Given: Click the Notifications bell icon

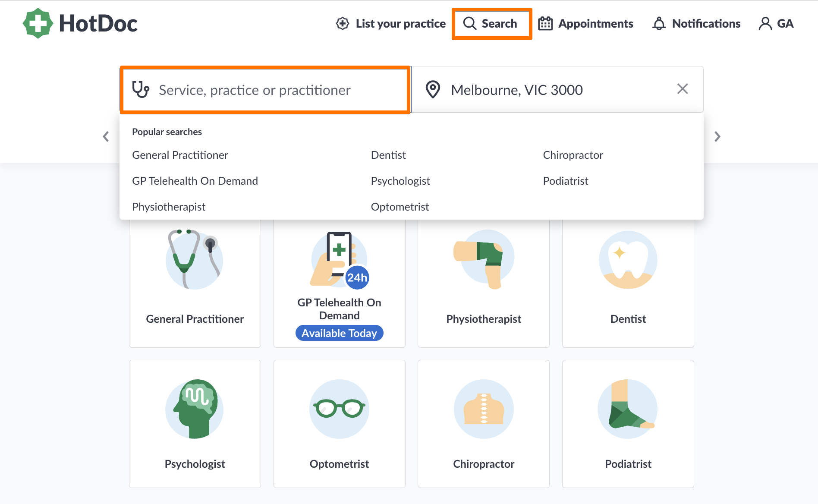Looking at the screenshot, I should tap(659, 23).
